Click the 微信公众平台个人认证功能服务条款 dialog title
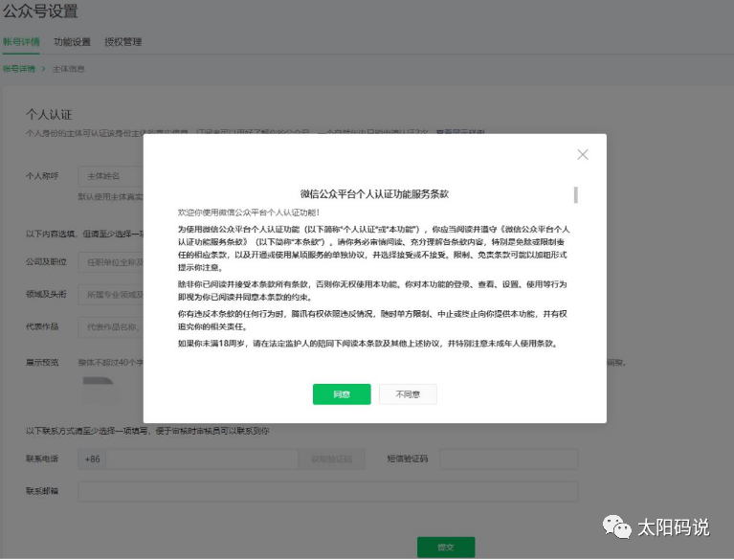 tap(374, 193)
